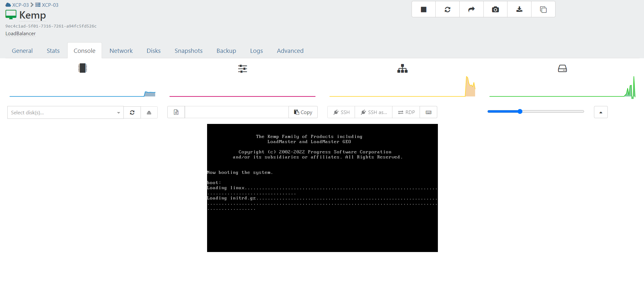Edit the Kemp VM name title
Image resolution: width=644 pixels, height=293 pixels.
[x=32, y=15]
